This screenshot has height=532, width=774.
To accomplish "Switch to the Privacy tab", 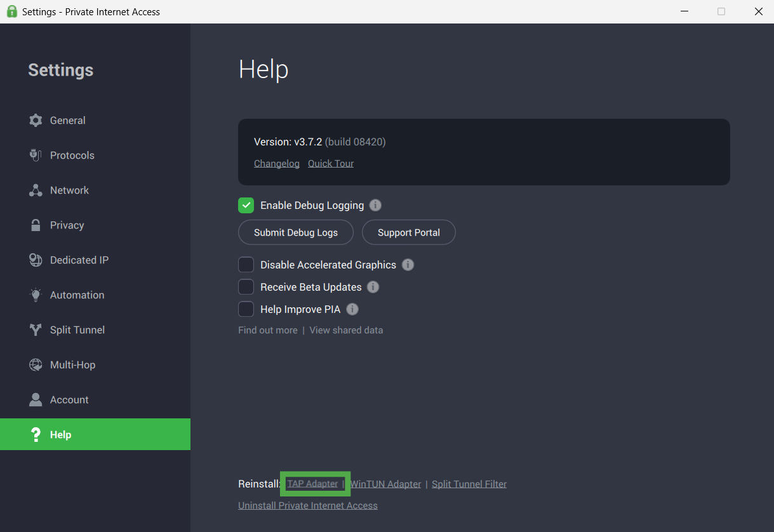I will point(95,225).
